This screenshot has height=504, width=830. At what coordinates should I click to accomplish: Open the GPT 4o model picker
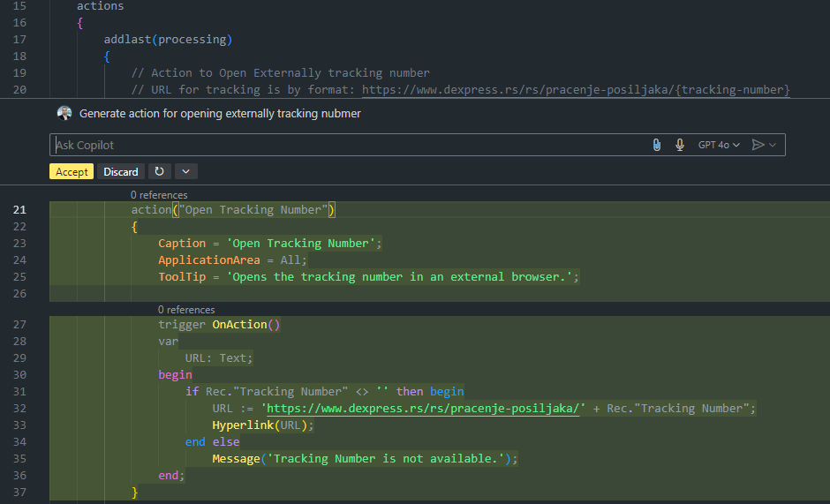click(719, 145)
